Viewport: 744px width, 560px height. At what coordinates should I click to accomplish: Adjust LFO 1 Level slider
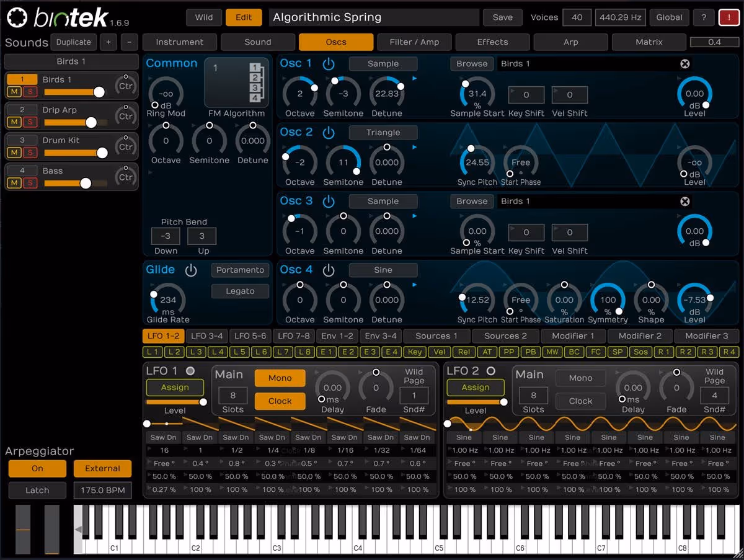(175, 402)
